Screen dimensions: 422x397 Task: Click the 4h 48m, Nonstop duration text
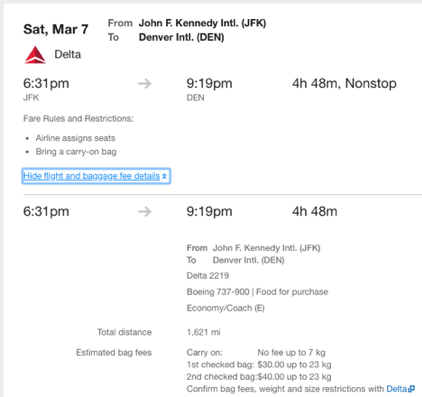pos(344,83)
